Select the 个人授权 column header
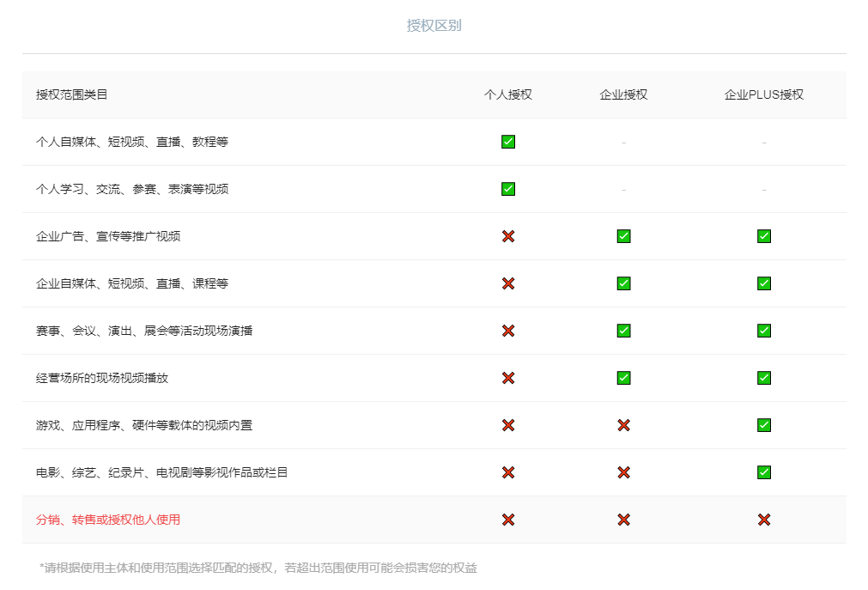Image resolution: width=868 pixels, height=590 pixels. click(508, 94)
